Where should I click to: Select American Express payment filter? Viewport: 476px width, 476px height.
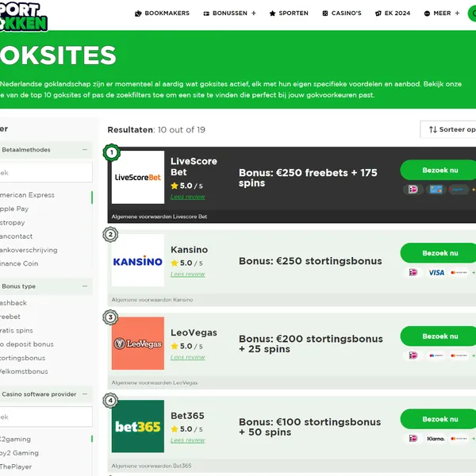click(27, 195)
